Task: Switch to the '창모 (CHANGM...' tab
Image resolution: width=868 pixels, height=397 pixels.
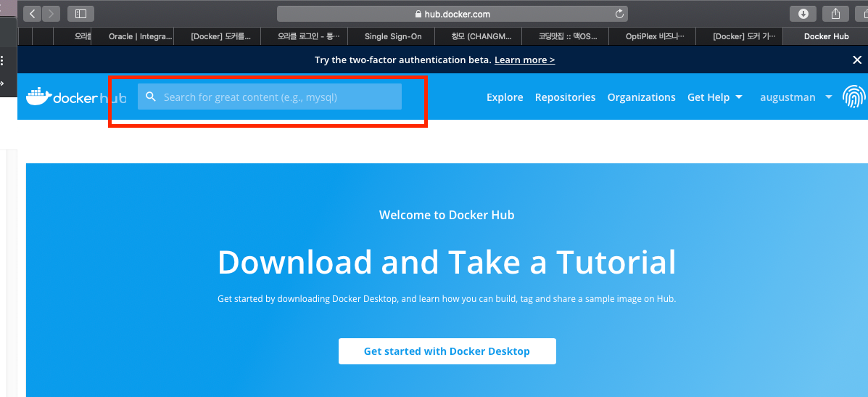Action: [x=479, y=36]
